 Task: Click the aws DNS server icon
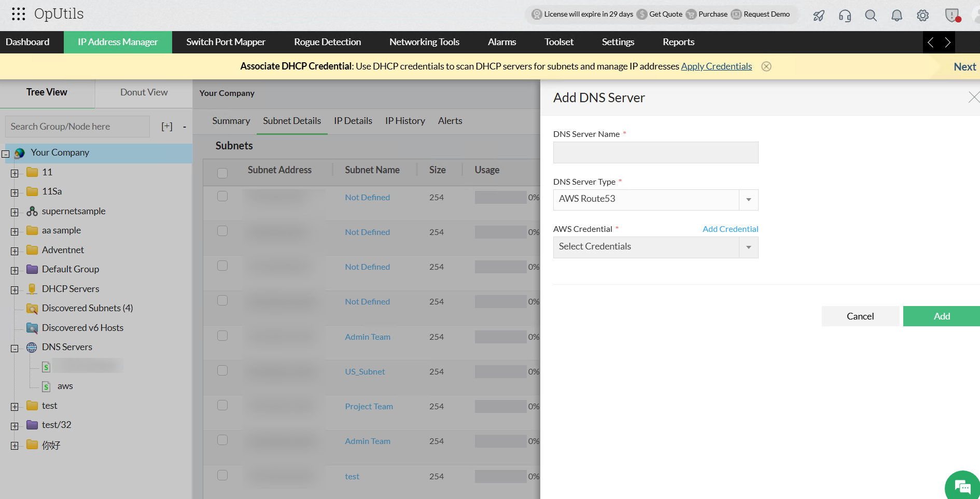(46, 386)
